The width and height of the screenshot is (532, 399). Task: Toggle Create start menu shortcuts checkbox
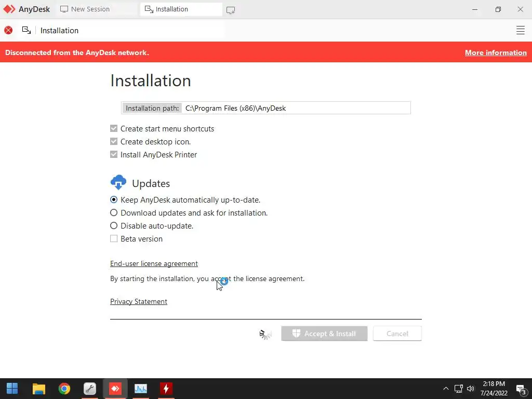[x=114, y=129]
